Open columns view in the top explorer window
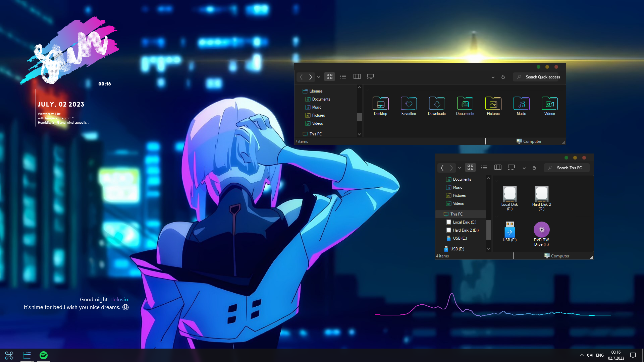Viewport: 644px width, 362px height. pyautogui.click(x=357, y=76)
